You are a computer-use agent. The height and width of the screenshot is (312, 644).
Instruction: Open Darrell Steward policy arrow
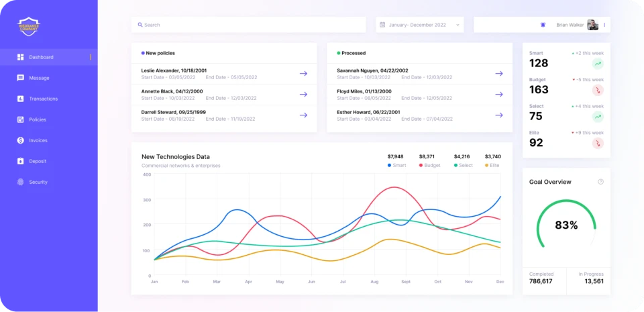[x=303, y=115]
